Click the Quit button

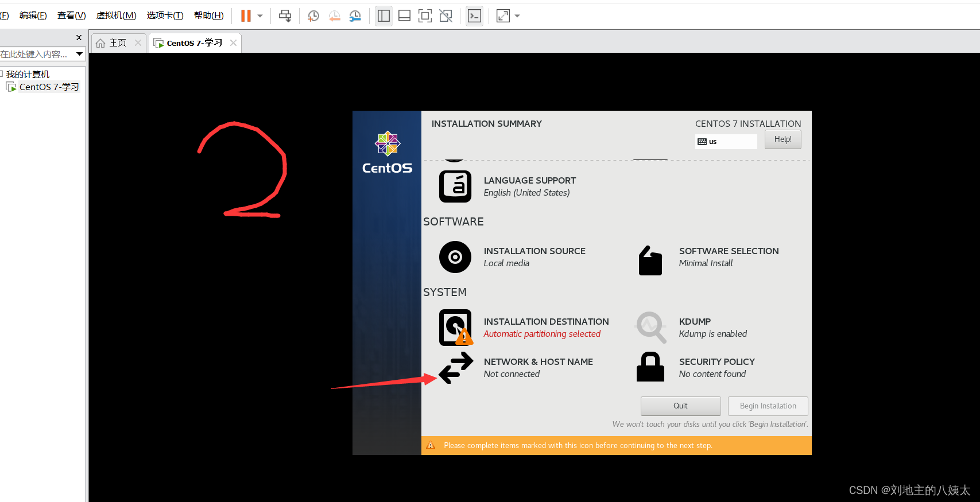click(x=680, y=406)
